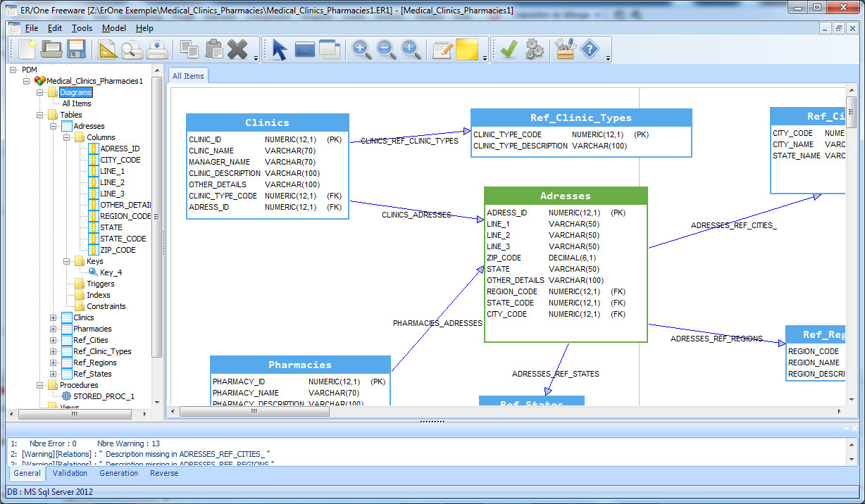This screenshot has height=504, width=865.
Task: Click the diagram horizontal scrollbar thumb
Action: (x=255, y=412)
